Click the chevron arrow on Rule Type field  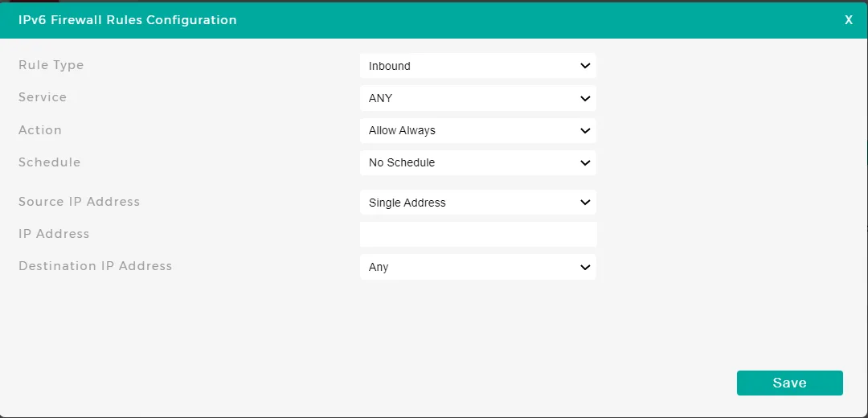click(x=585, y=66)
